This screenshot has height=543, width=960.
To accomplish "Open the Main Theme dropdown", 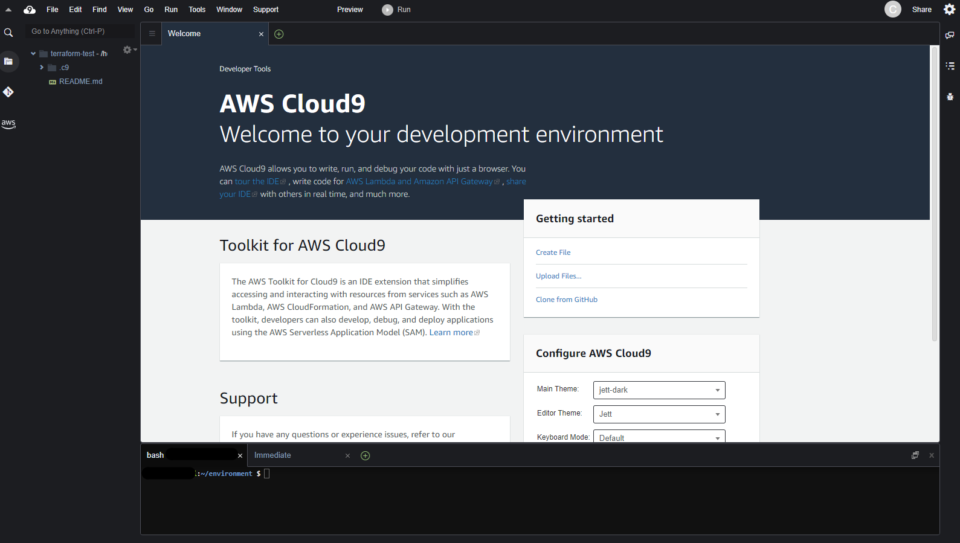I will pos(659,390).
